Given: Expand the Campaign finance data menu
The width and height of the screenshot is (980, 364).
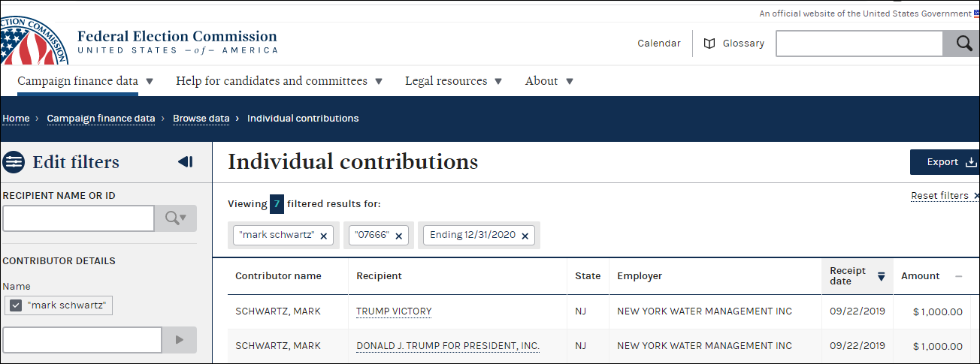Looking at the screenshot, I should click(86, 81).
